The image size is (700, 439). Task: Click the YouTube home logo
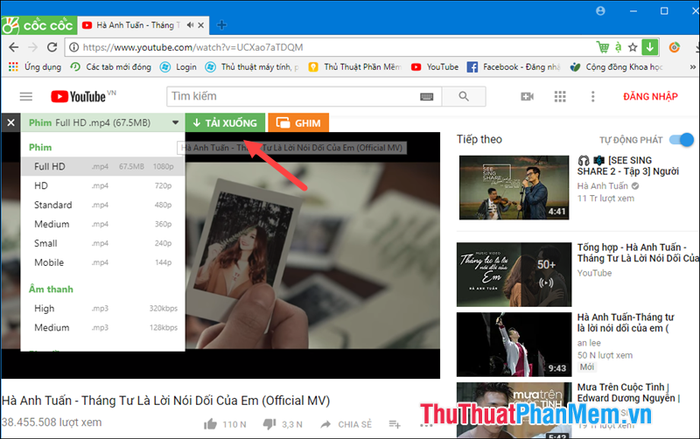click(x=79, y=96)
